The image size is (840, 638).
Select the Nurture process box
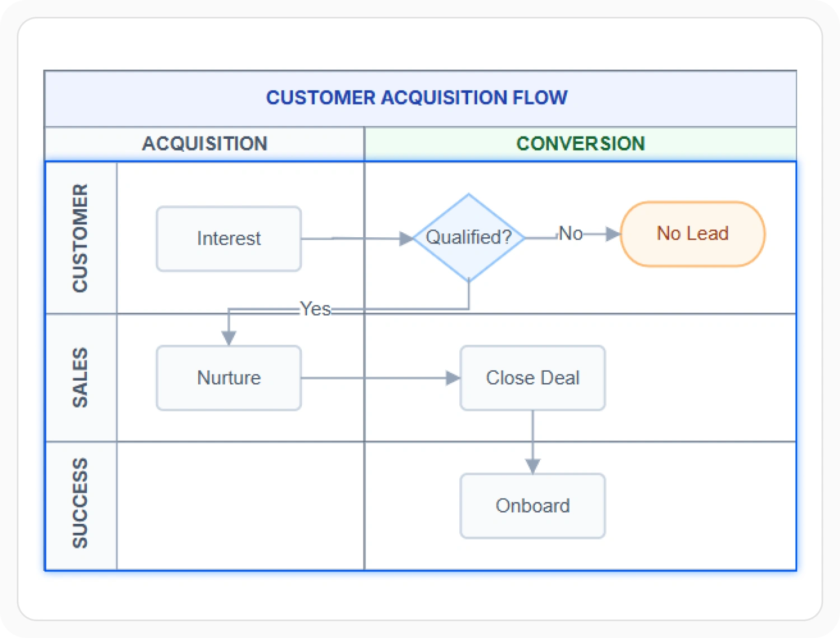click(228, 378)
